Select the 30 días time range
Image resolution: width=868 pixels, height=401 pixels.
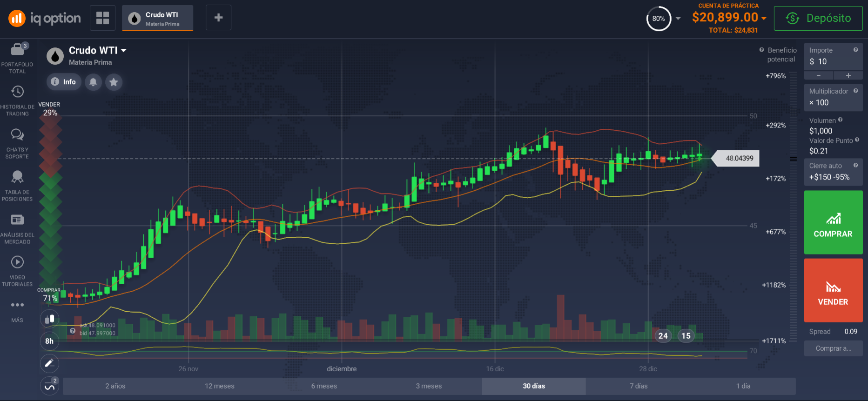click(x=534, y=386)
